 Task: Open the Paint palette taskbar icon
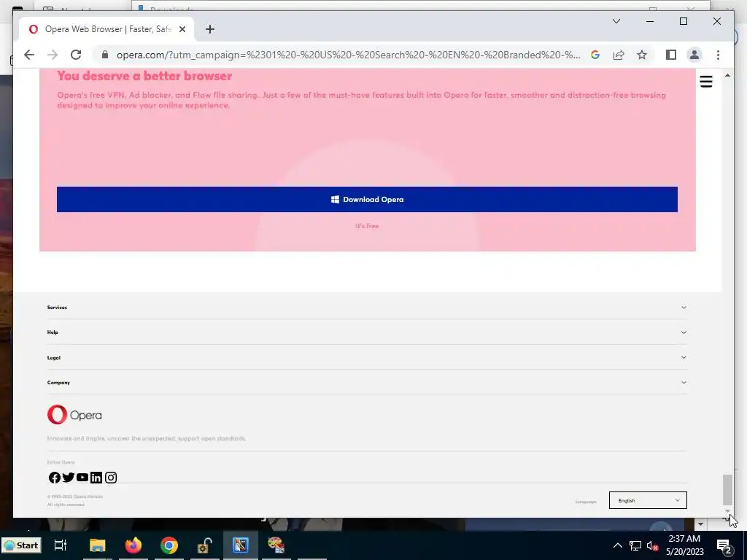click(276, 545)
